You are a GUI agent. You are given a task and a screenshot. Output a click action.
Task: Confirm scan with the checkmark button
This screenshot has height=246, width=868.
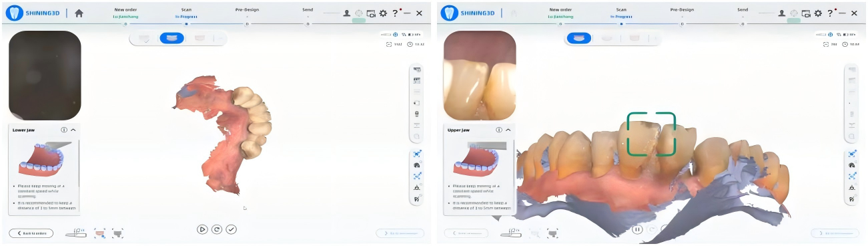pyautogui.click(x=232, y=229)
